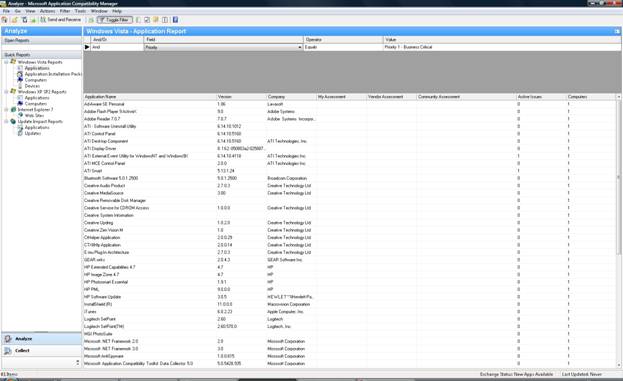Viewport: 623px width, 381px height.
Task: Expand the navigation pane options chevron at bottom left
Action: tap(77, 362)
